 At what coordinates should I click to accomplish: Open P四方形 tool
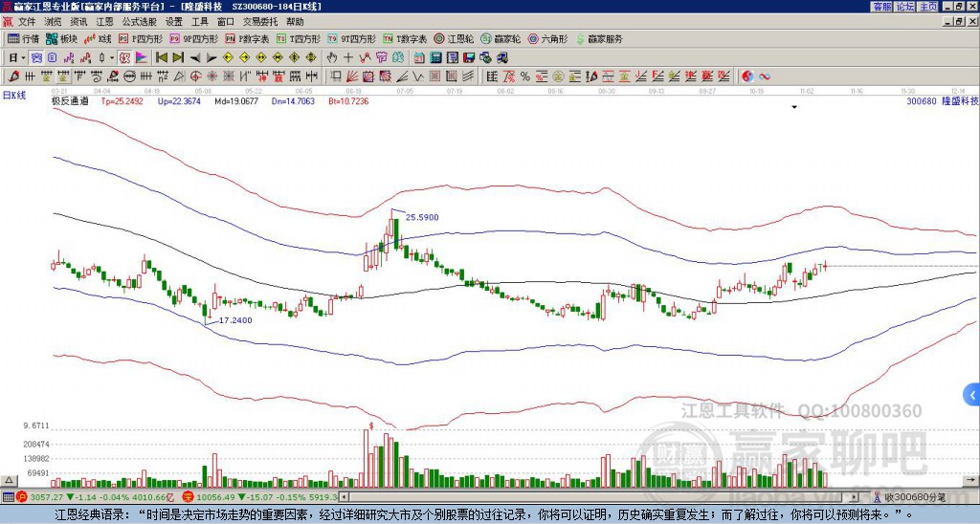(x=141, y=38)
